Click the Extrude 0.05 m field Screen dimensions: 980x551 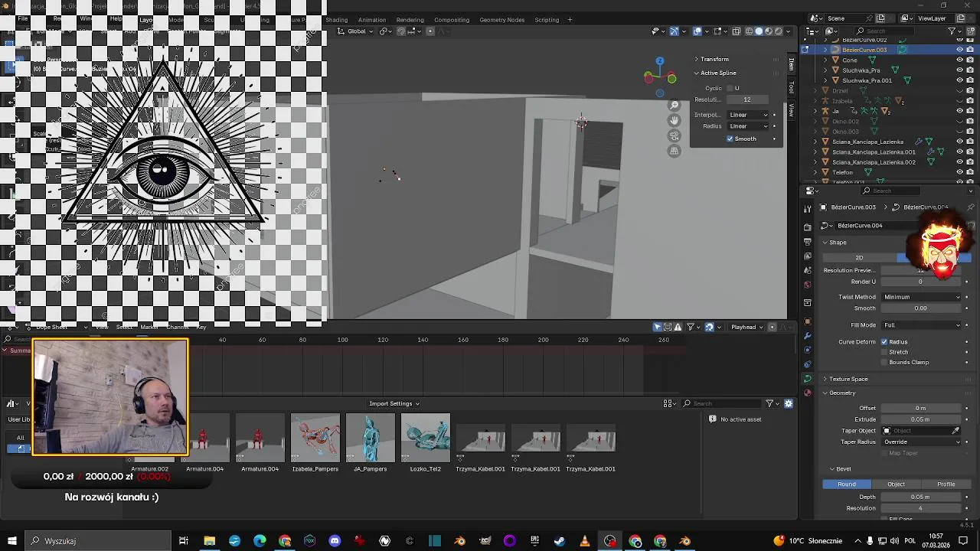coord(921,419)
